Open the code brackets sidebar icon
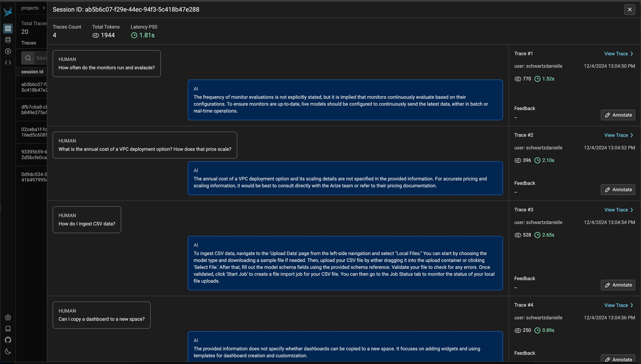 pos(8,63)
